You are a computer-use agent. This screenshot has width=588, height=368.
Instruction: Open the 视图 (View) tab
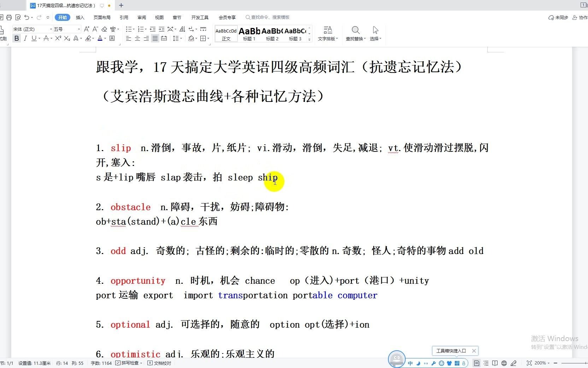tap(159, 17)
